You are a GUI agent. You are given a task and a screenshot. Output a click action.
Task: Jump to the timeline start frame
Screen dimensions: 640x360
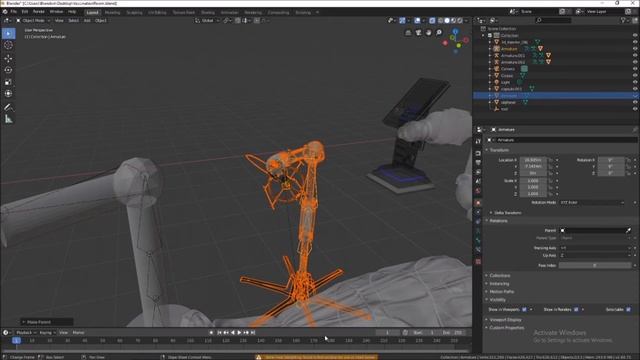pyautogui.click(x=219, y=333)
